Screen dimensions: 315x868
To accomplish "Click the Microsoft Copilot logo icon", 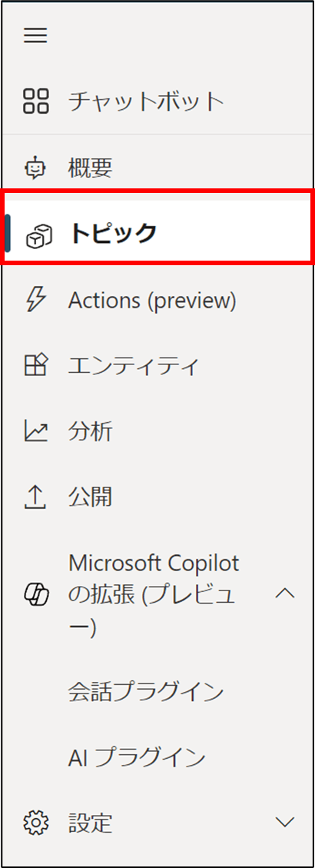I will tap(37, 596).
